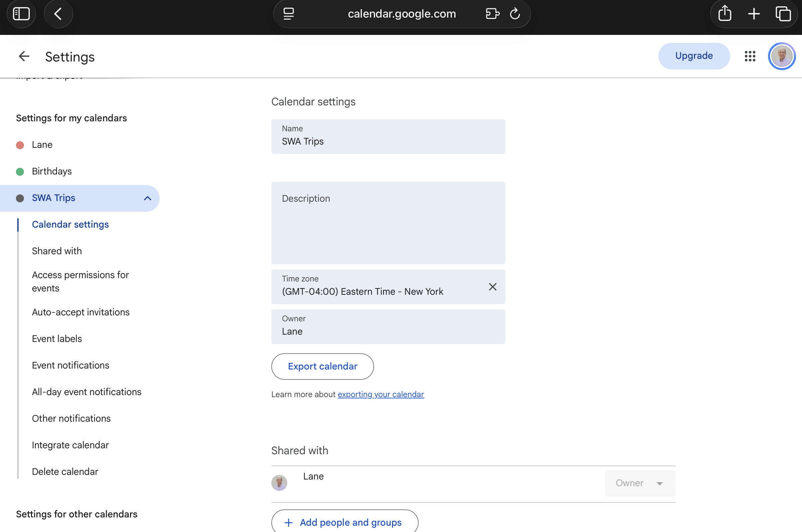
Task: Show the tab overview icon
Action: pos(783,14)
